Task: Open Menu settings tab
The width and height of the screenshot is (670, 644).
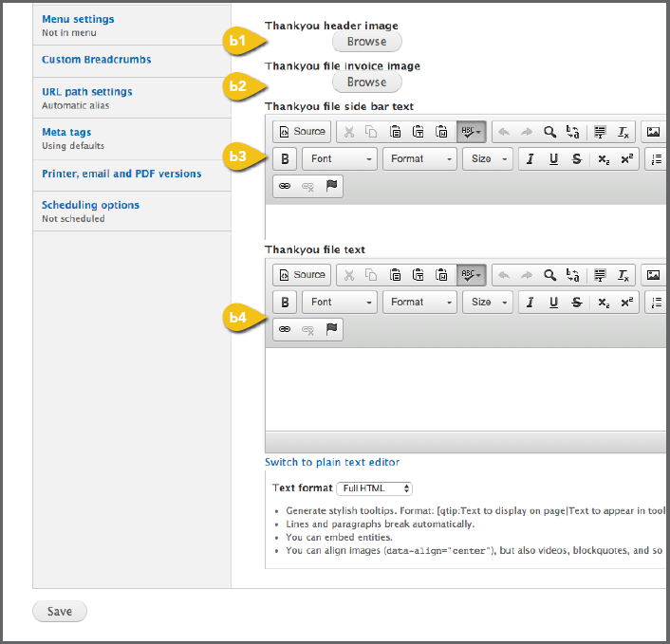Action: click(x=132, y=26)
